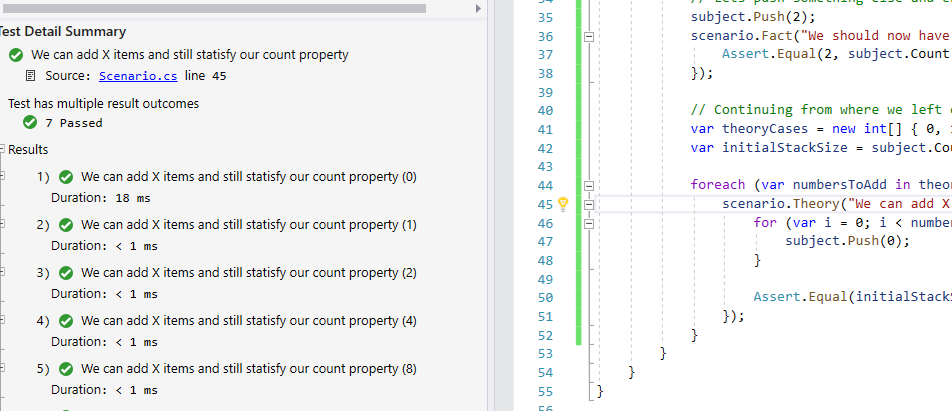Open the Scenario.cs source link
Viewport: 952px width, 411px height.
138,76
